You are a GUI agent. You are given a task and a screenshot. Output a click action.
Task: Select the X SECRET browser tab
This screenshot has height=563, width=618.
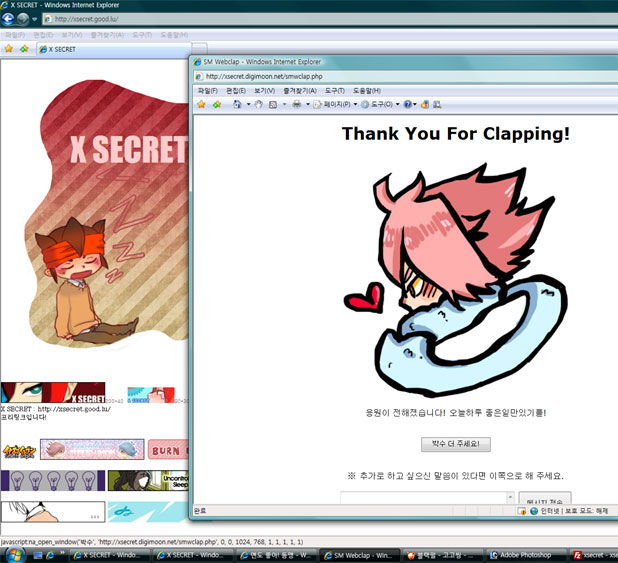62,49
